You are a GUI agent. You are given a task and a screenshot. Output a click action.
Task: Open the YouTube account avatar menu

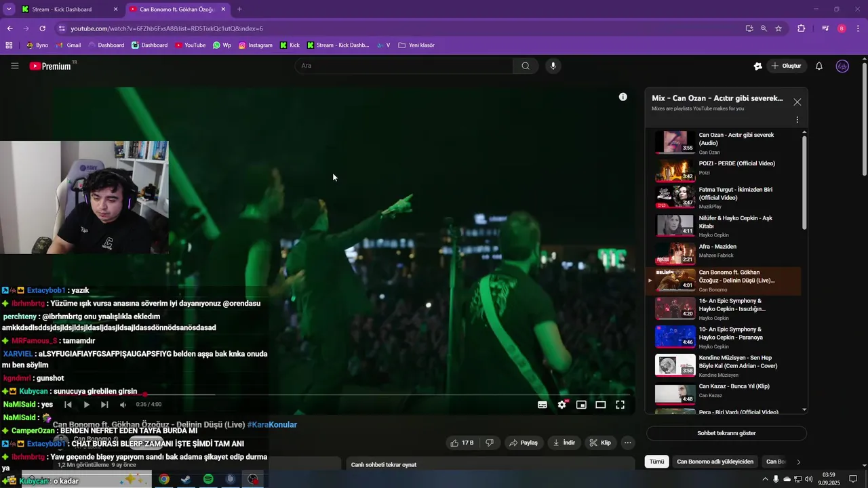[842, 66]
